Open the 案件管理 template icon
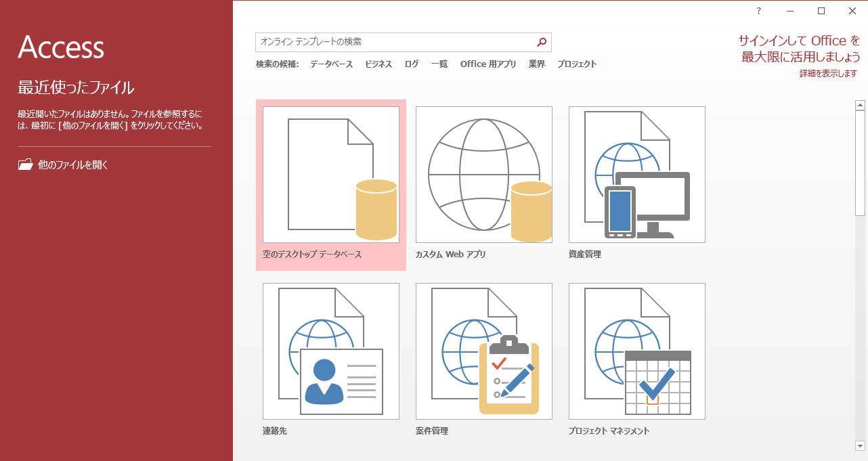The width and height of the screenshot is (868, 461). (484, 351)
